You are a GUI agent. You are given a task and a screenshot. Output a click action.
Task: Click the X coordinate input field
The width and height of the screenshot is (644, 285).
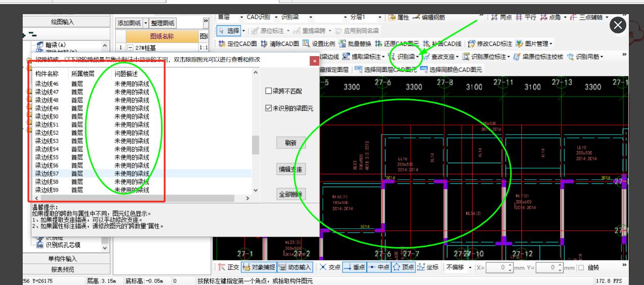pos(500,267)
